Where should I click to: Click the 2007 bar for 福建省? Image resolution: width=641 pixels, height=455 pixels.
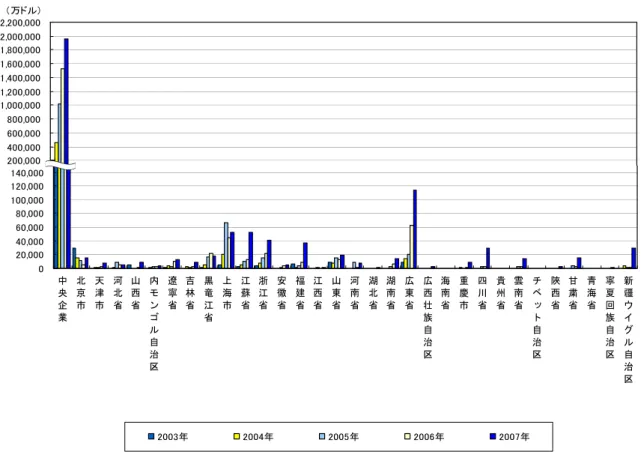tap(305, 256)
